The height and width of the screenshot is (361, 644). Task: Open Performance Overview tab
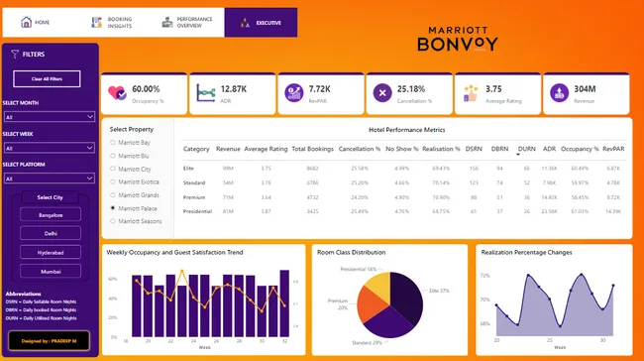[x=187, y=23]
